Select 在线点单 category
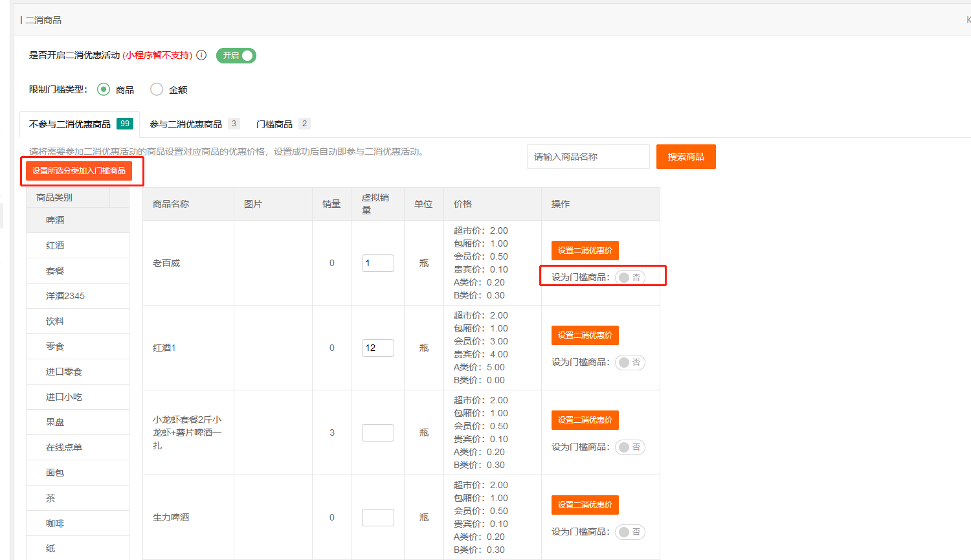971x560 pixels. [x=78, y=447]
